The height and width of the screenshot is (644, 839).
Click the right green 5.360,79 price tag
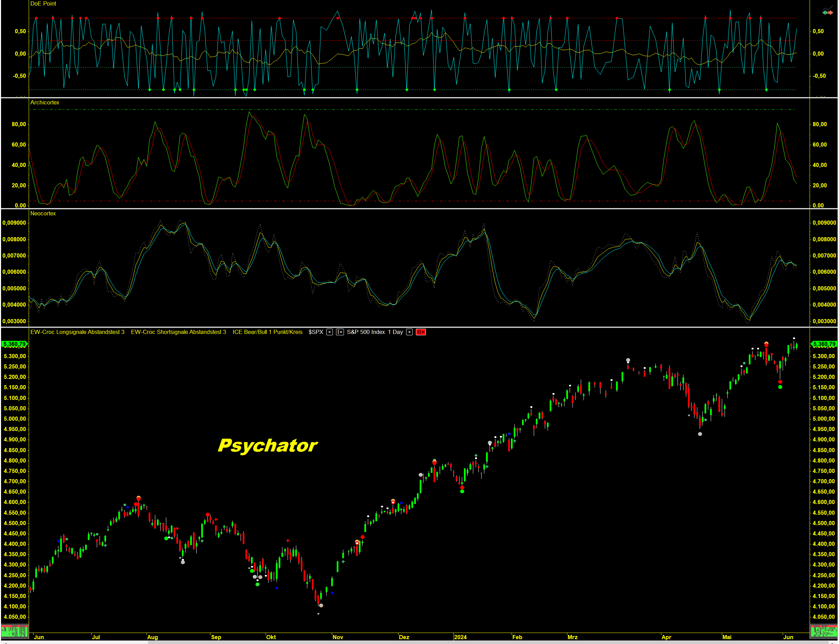[x=824, y=344]
